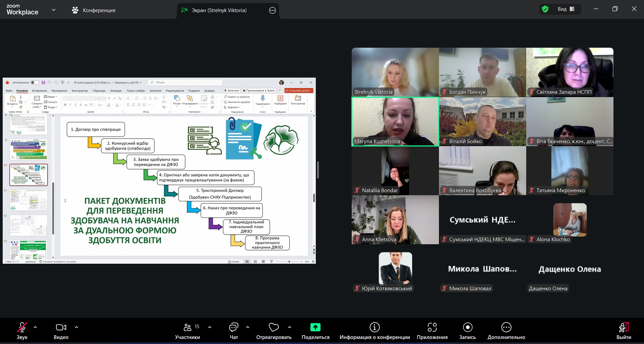Click the green Share screen icon

(x=315, y=327)
